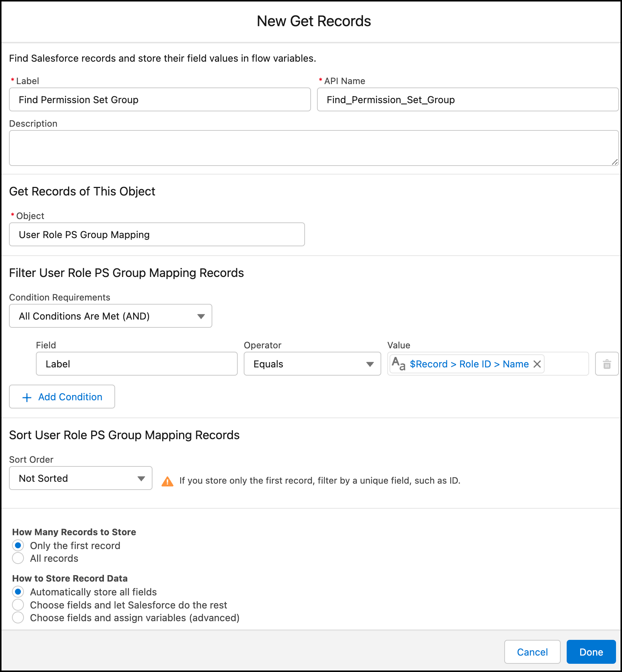Image resolution: width=622 pixels, height=672 pixels.
Task: Click the Label input field
Action: [160, 100]
